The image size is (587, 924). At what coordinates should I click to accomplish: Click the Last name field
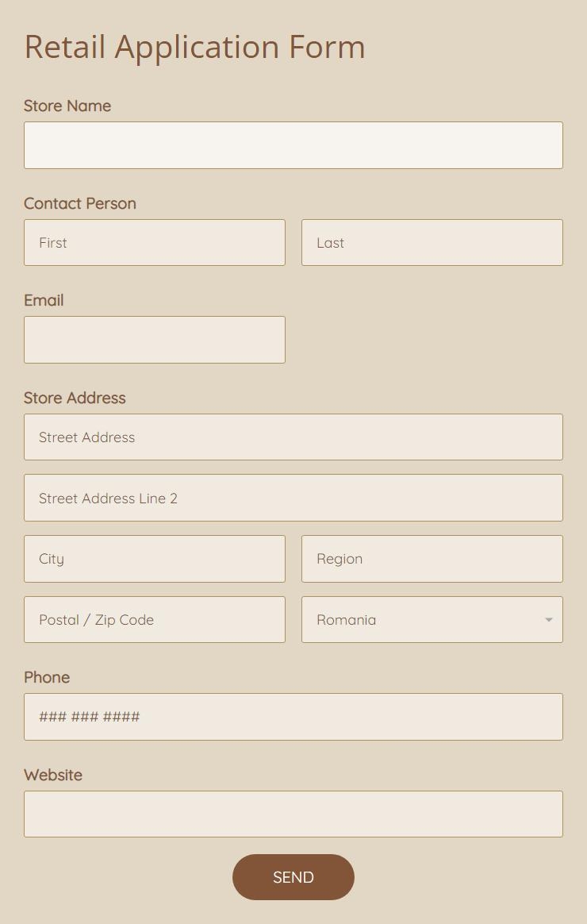(x=432, y=243)
